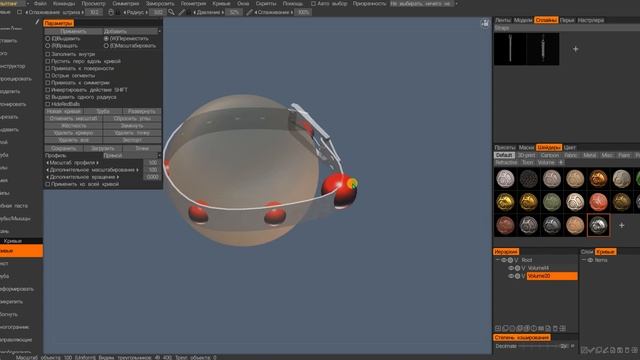Open the Симметрия menu
Image resolution: width=640 pixels, height=360 pixels.
[x=126, y=4]
